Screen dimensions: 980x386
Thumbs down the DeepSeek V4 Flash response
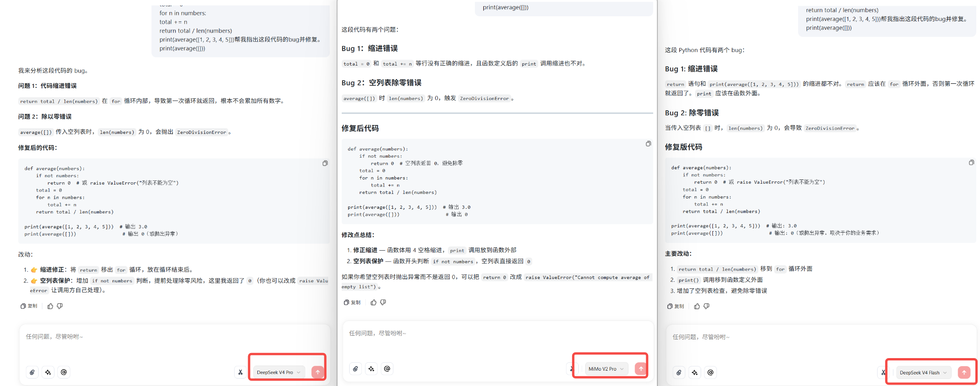706,306
